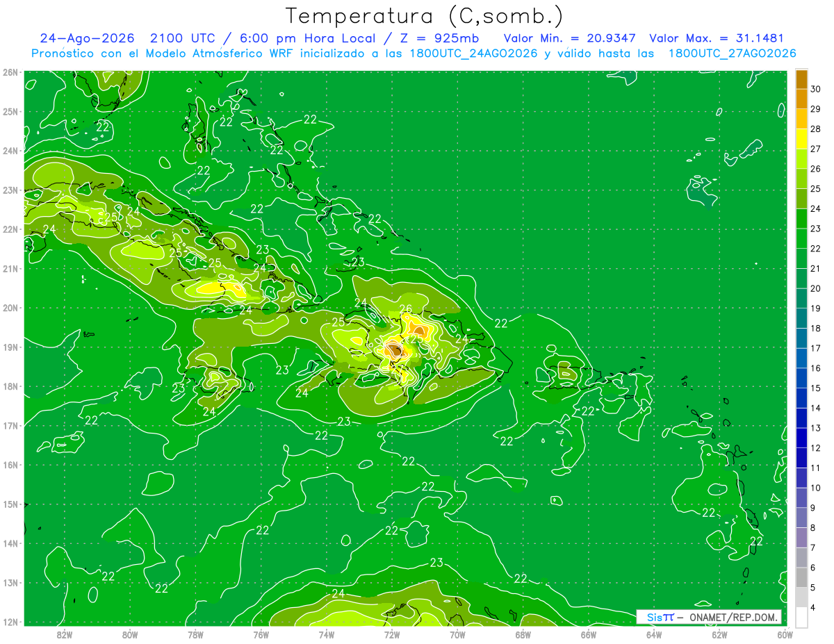Viewport: 834px width, 644px height.
Task: Click the "68W" longitude axis label
Action: pos(523,634)
